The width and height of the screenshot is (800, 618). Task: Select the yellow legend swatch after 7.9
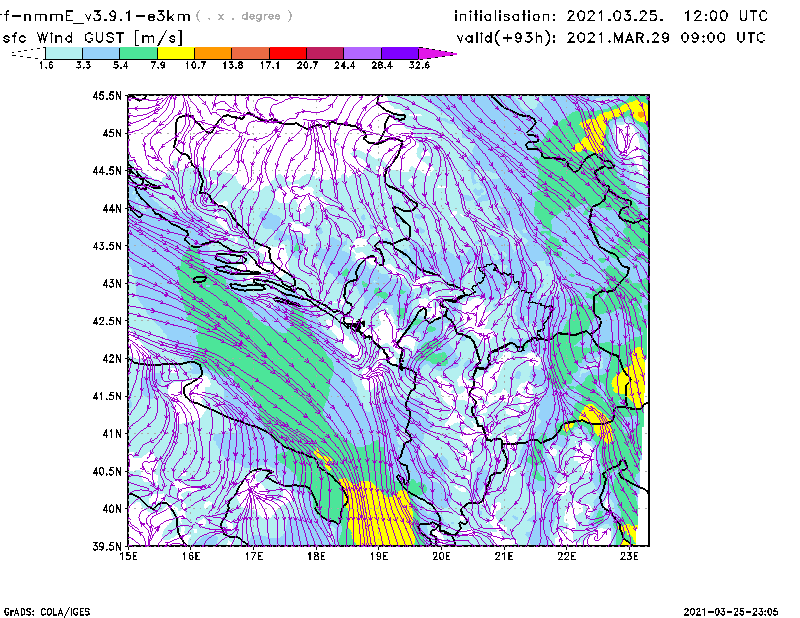point(176,53)
